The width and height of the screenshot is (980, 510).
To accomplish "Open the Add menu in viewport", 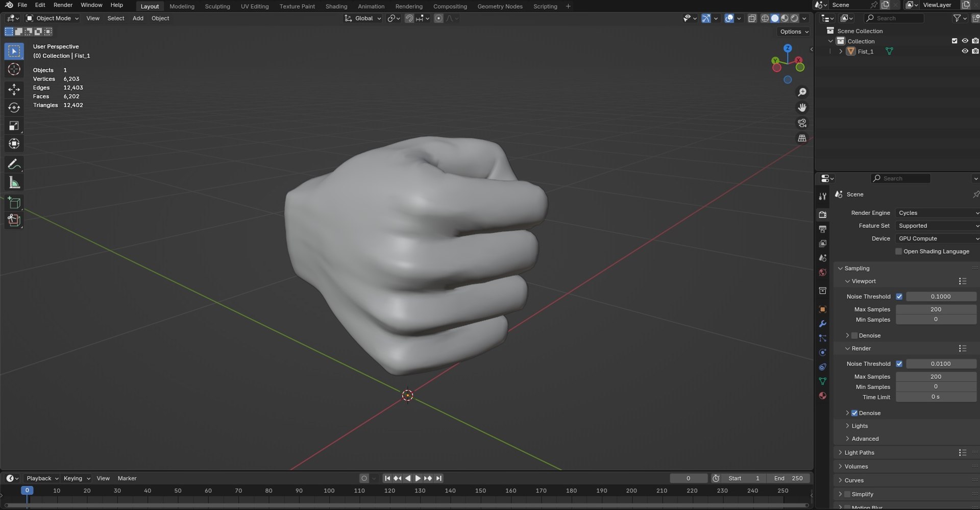I will point(138,18).
